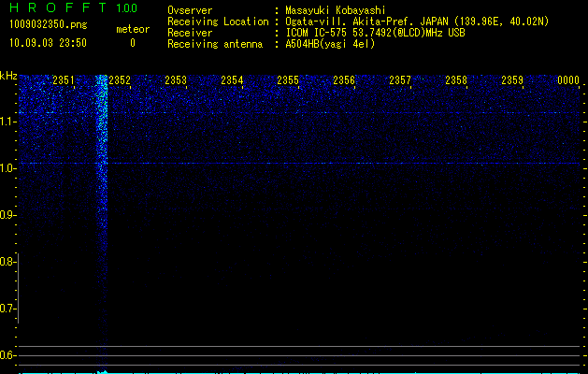588x374 pixels.
Task: Click the 0.8 kHz frequency axis label
Action: pos(7,262)
